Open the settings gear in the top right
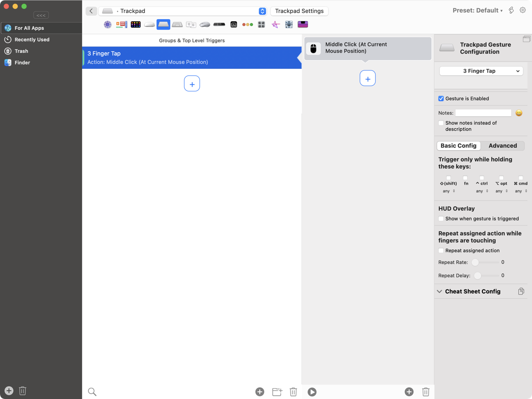532x399 pixels. tap(523, 9)
